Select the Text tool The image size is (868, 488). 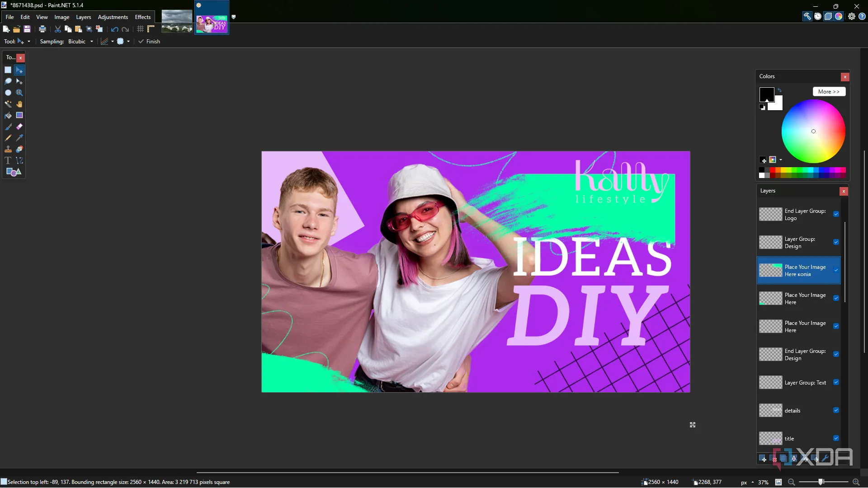pos(8,160)
